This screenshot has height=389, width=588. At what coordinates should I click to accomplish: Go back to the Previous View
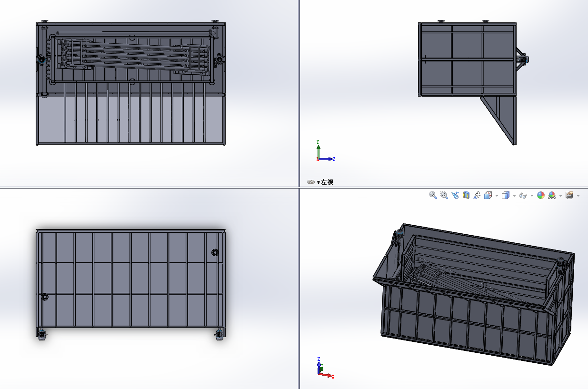click(x=455, y=195)
